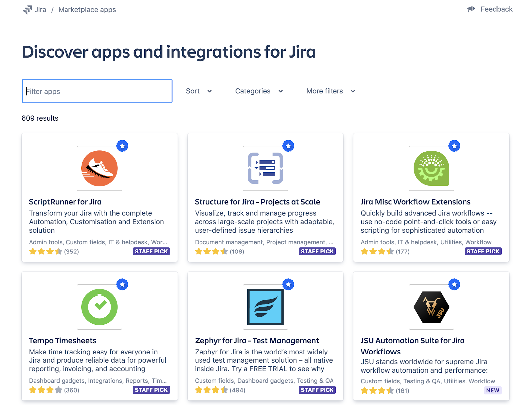Open Zephyr for Jira - Test Management title
The width and height of the screenshot is (532, 405).
(x=257, y=341)
